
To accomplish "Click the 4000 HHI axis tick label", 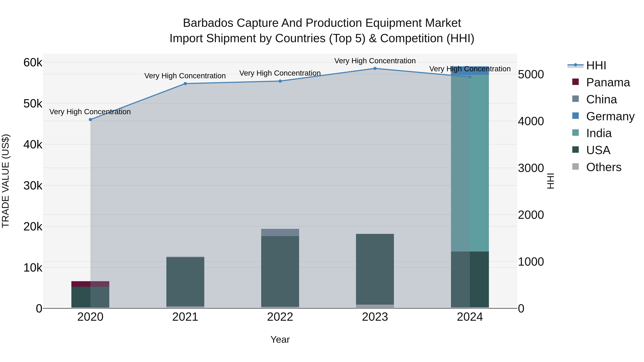I will (531, 121).
